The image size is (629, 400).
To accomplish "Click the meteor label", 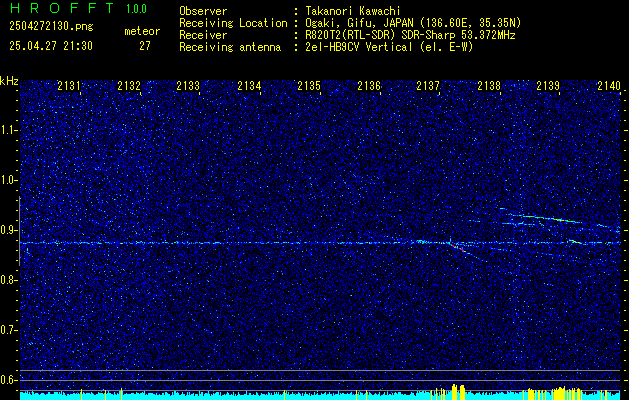I will [142, 31].
